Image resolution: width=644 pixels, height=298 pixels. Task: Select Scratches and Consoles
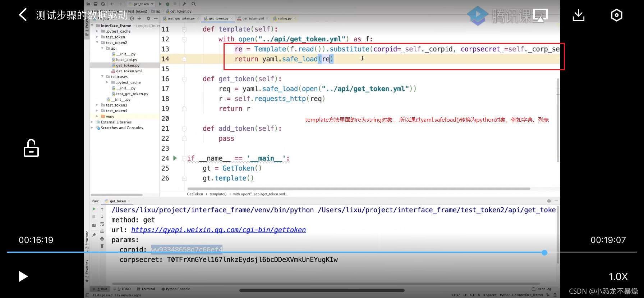click(119, 128)
